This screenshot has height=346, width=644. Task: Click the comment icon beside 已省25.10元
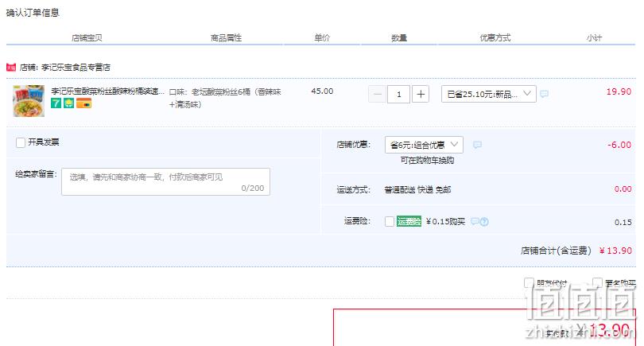tap(544, 94)
